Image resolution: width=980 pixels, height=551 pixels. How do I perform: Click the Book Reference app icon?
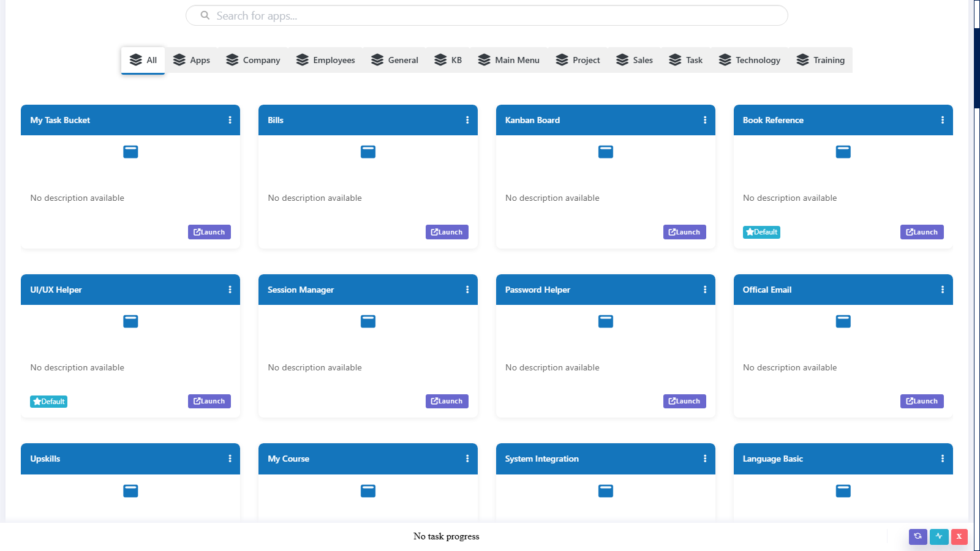(x=843, y=152)
